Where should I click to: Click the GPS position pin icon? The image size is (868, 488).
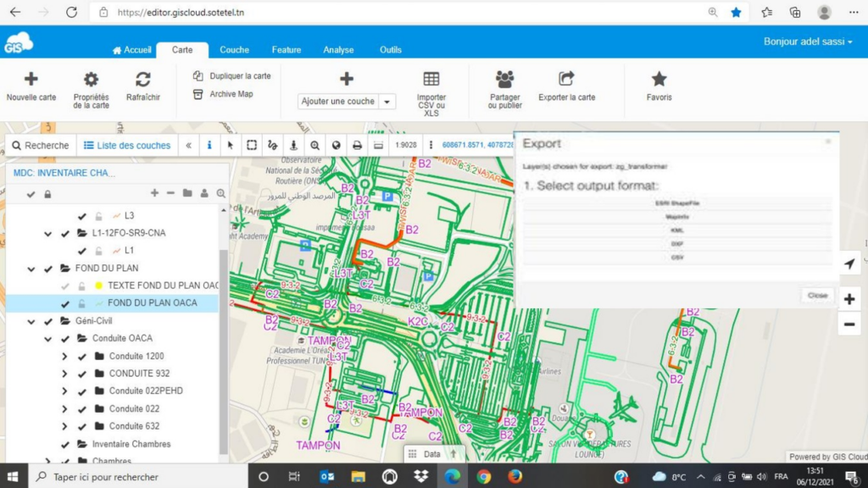[x=293, y=145]
